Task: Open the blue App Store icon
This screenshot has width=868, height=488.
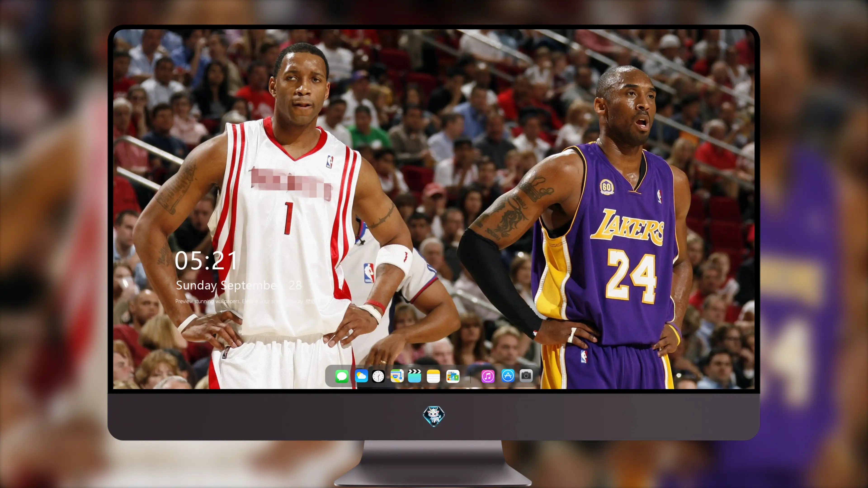Action: tap(507, 376)
